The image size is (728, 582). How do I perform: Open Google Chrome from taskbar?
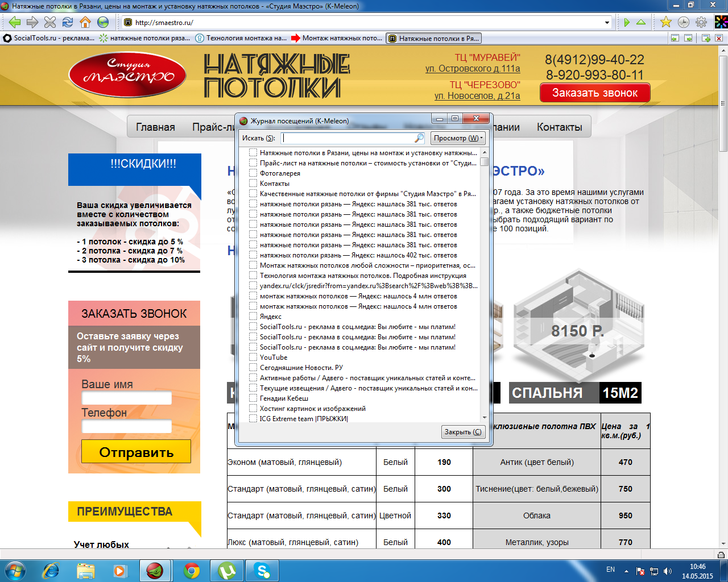[192, 571]
